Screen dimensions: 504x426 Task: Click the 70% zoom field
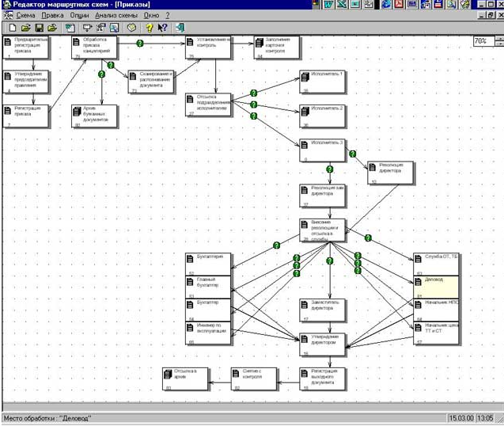click(484, 41)
